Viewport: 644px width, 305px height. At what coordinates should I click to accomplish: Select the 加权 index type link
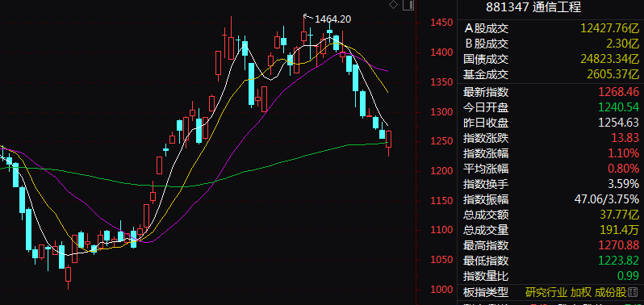[581, 292]
